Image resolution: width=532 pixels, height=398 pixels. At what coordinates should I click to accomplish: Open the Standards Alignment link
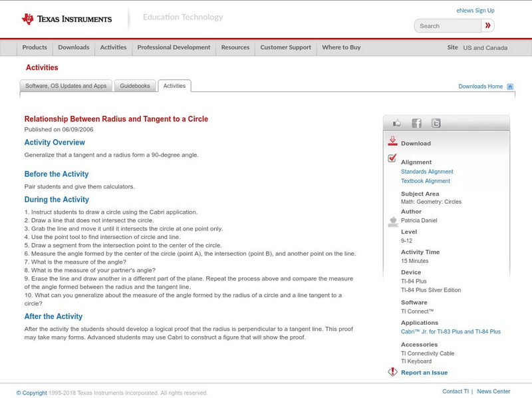(427, 172)
